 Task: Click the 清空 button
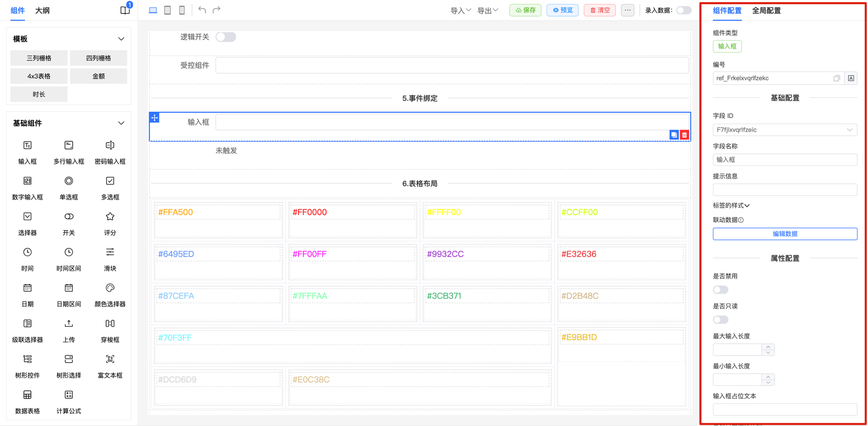click(600, 10)
